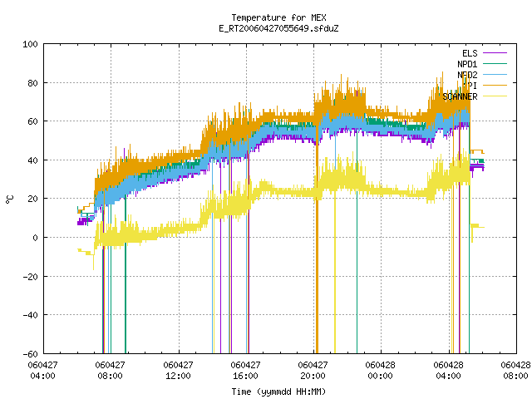Screen dimensions: 532x399
Task: Click the 'Time (yymmdd HH:MM)' x-axis label
Action: tap(278, 392)
